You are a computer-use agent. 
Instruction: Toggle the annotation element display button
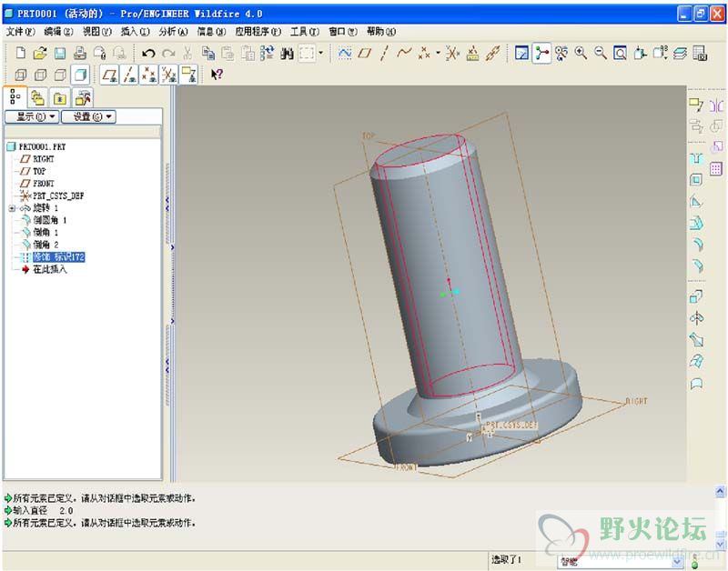188,75
